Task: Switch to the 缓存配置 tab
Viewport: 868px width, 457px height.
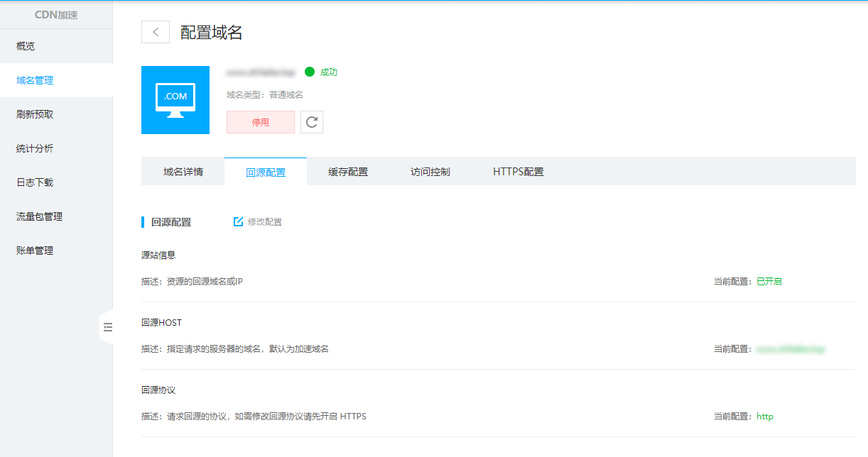Action: 348,172
